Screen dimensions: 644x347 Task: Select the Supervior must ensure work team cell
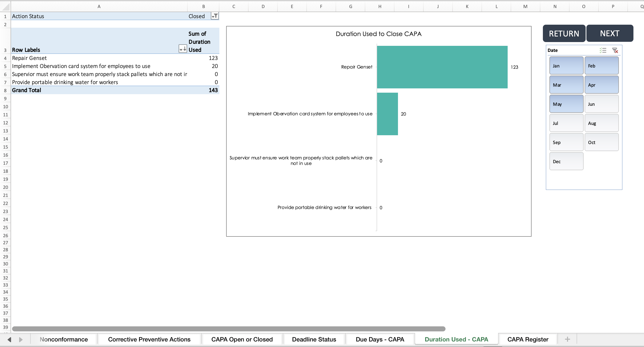click(99, 74)
